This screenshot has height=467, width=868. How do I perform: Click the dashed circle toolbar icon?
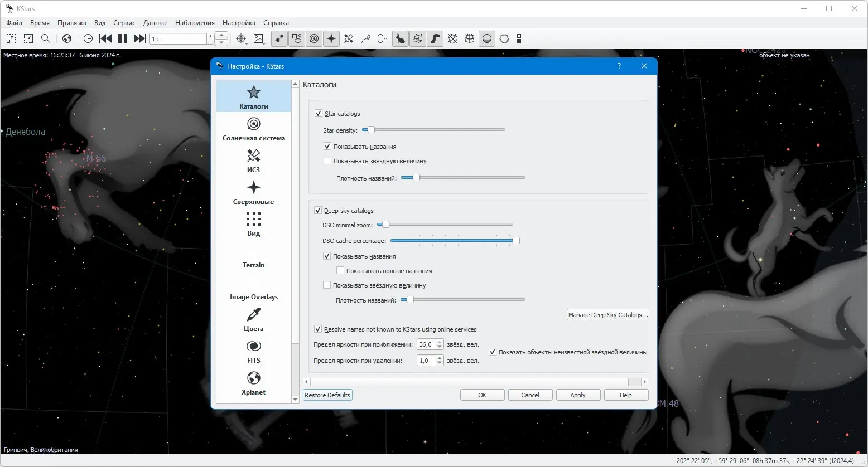(x=504, y=38)
